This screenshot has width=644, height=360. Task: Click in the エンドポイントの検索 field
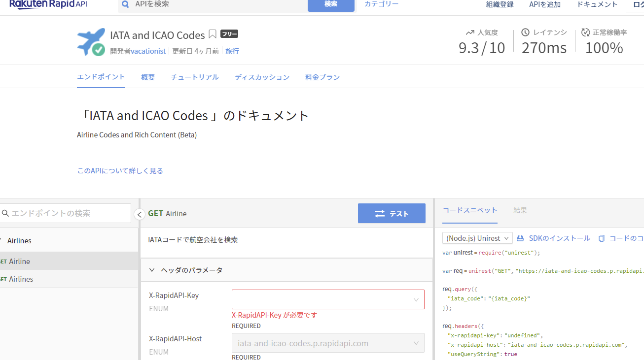click(66, 213)
